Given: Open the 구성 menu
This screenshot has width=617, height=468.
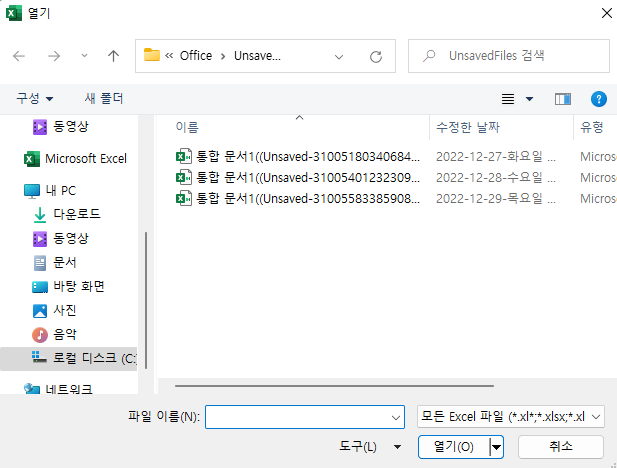Looking at the screenshot, I should click(35, 98).
